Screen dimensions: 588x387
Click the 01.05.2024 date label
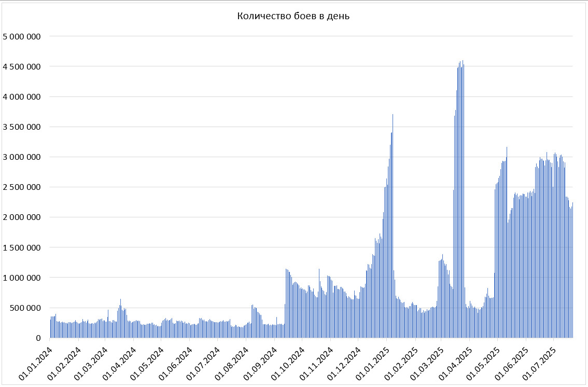(x=146, y=363)
